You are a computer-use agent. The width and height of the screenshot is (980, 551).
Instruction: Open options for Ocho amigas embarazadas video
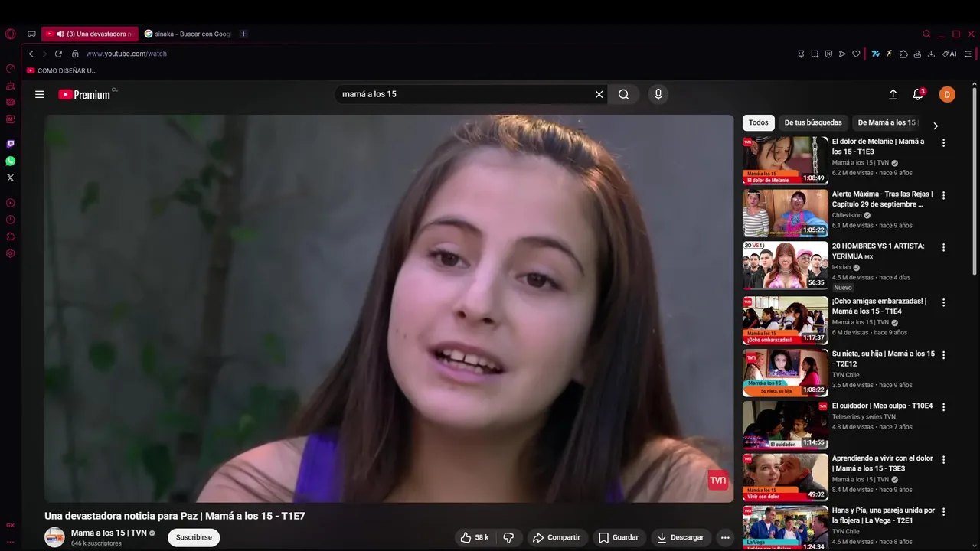[943, 302]
